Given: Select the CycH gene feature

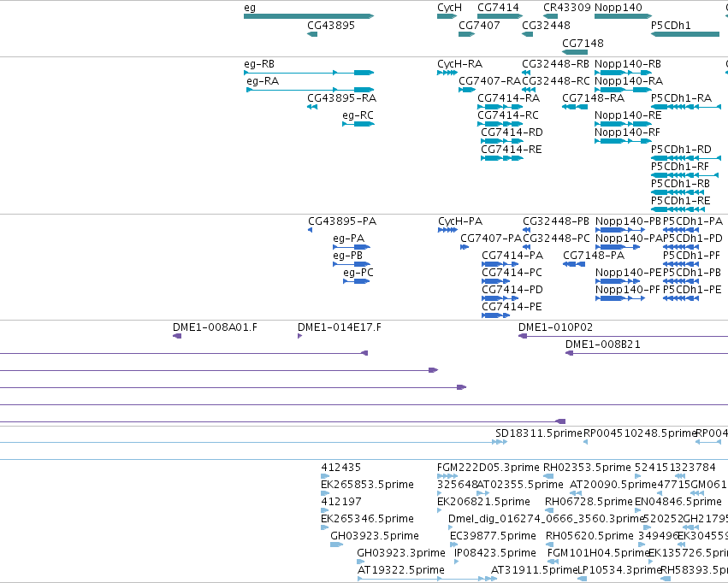Looking at the screenshot, I should coord(447,16).
